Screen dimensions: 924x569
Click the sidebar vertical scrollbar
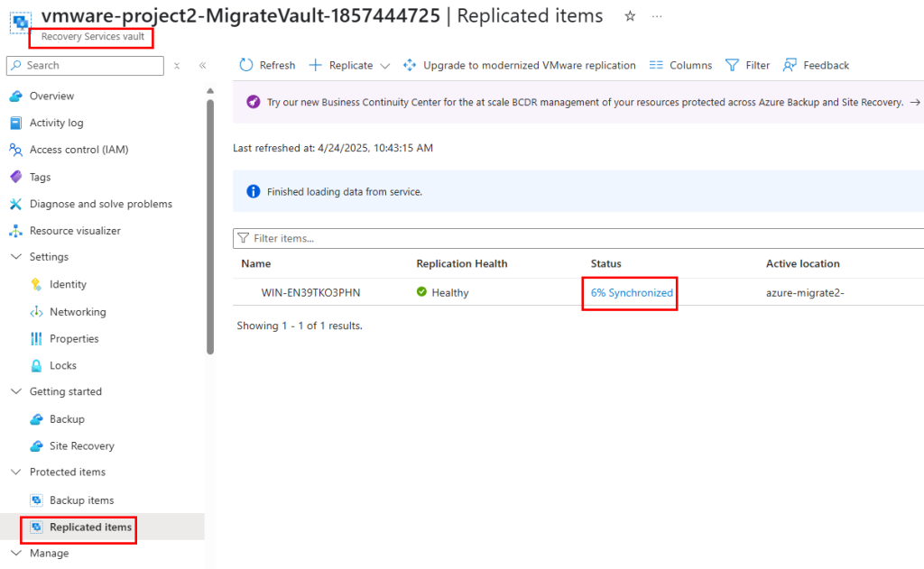coord(210,226)
